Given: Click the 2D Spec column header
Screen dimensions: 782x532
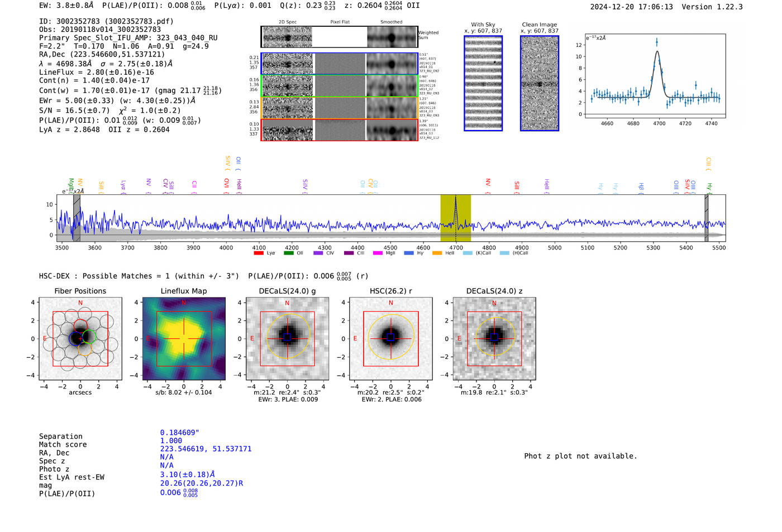Looking at the screenshot, I should coord(288,22).
